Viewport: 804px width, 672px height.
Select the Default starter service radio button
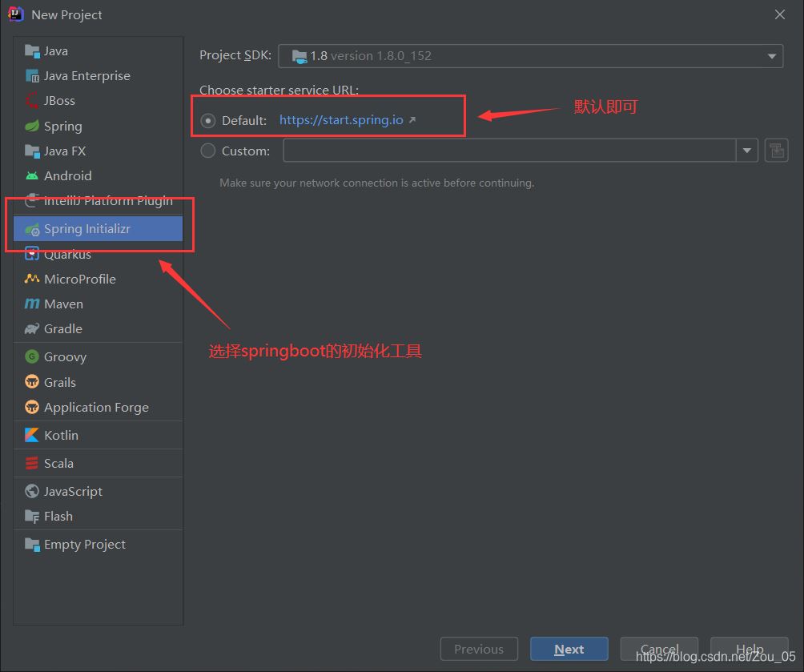208,120
